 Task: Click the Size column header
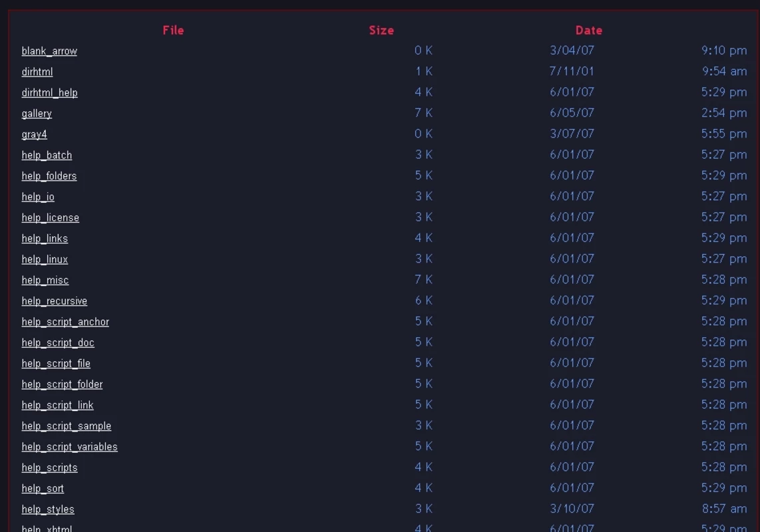(381, 30)
